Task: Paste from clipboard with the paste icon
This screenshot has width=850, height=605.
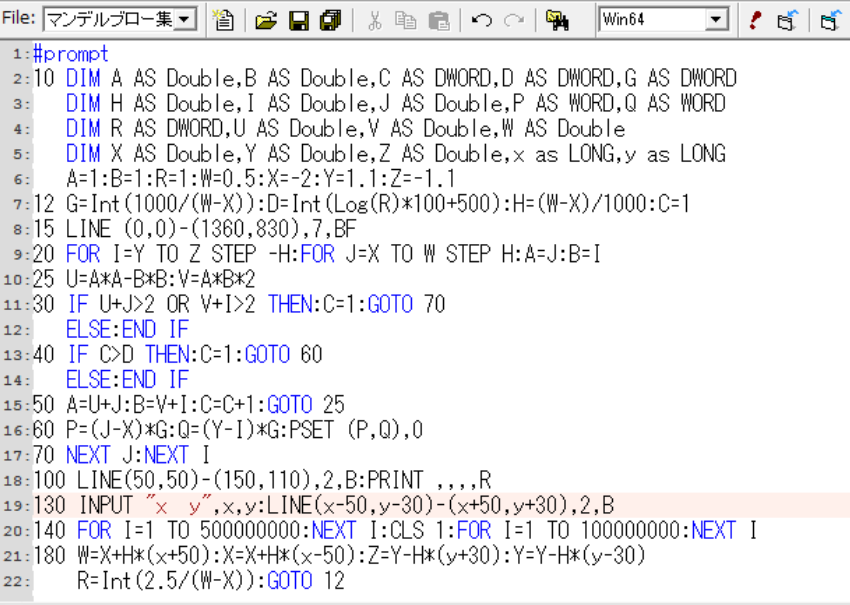Action: 439,20
